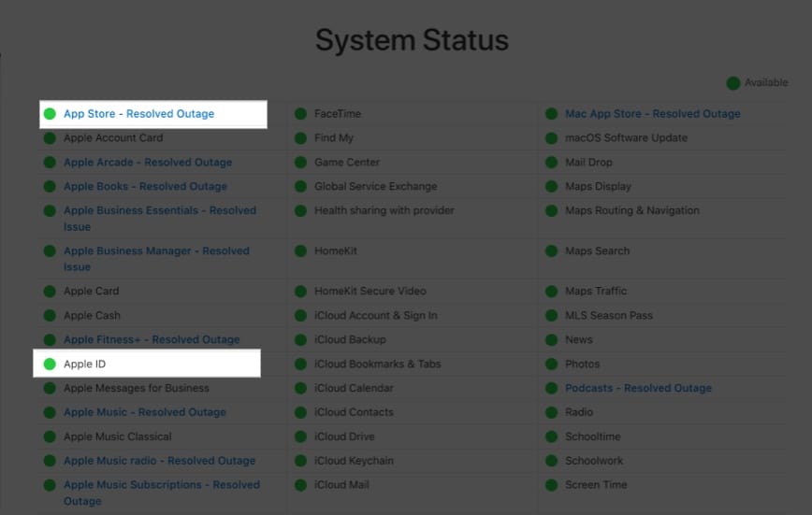The height and width of the screenshot is (515, 812).
Task: Open Apple Music radio - Resolved Outage
Action: (159, 461)
